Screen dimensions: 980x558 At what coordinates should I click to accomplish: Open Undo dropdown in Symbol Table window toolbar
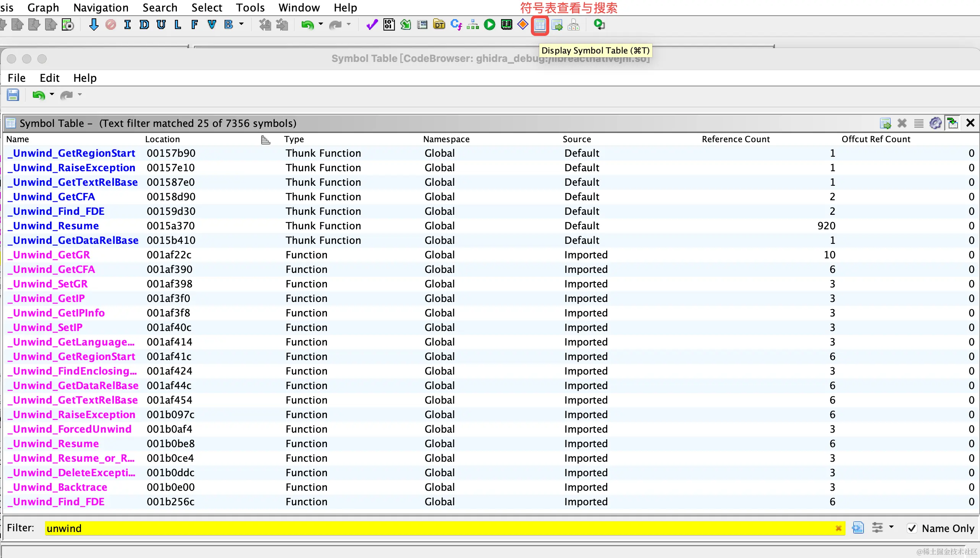(x=52, y=94)
